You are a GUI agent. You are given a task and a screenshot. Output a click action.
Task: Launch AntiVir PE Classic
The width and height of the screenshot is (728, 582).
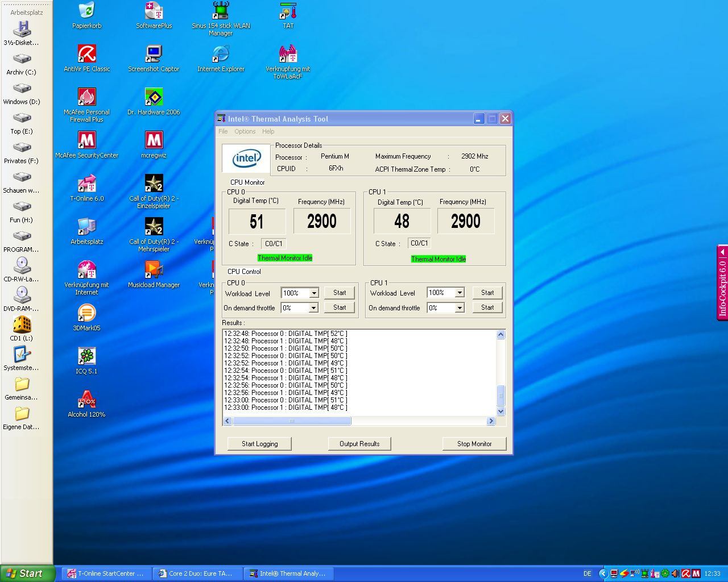(86, 59)
